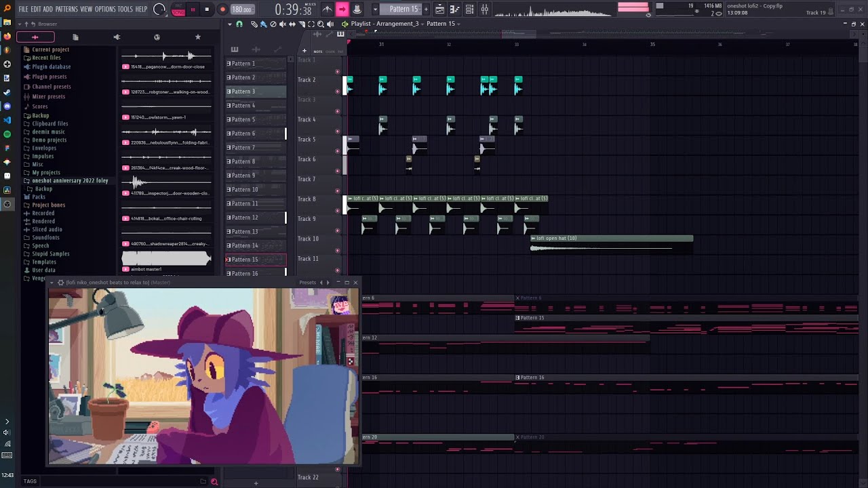Select the playlist Zoom tool
The image size is (868, 488).
click(x=321, y=24)
